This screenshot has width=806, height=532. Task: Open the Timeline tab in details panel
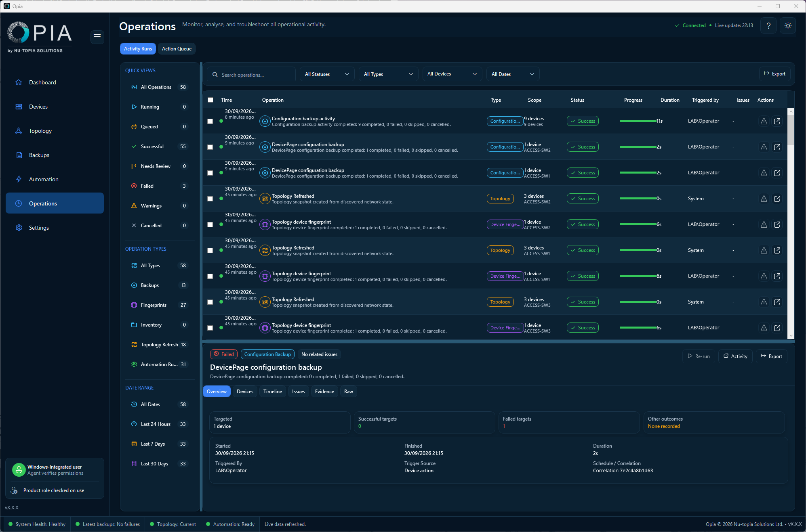click(x=273, y=392)
